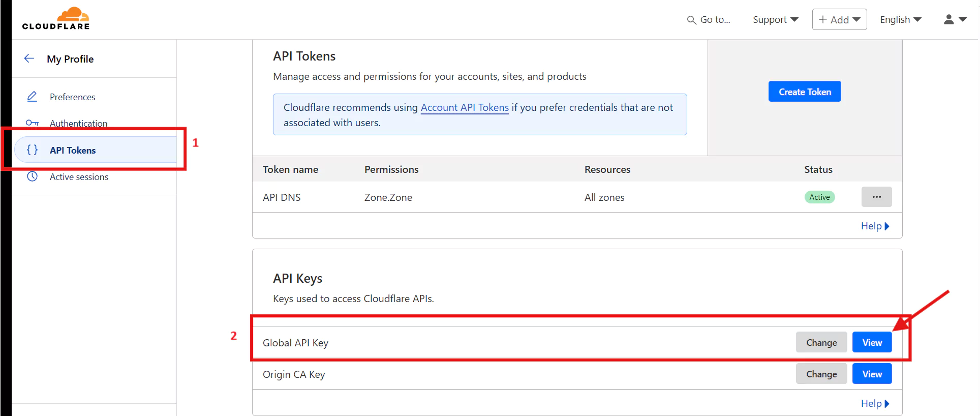Open the English language selector
Viewport: 980px width, 416px height.
point(900,19)
